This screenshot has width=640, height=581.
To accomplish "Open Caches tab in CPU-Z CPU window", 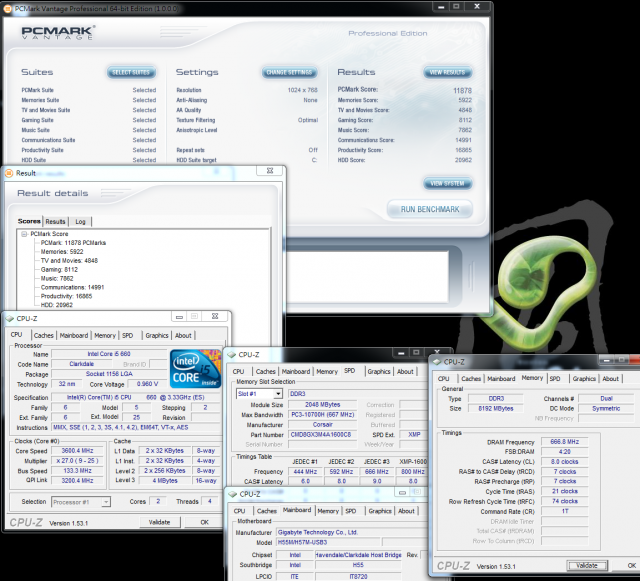I will tap(44, 335).
